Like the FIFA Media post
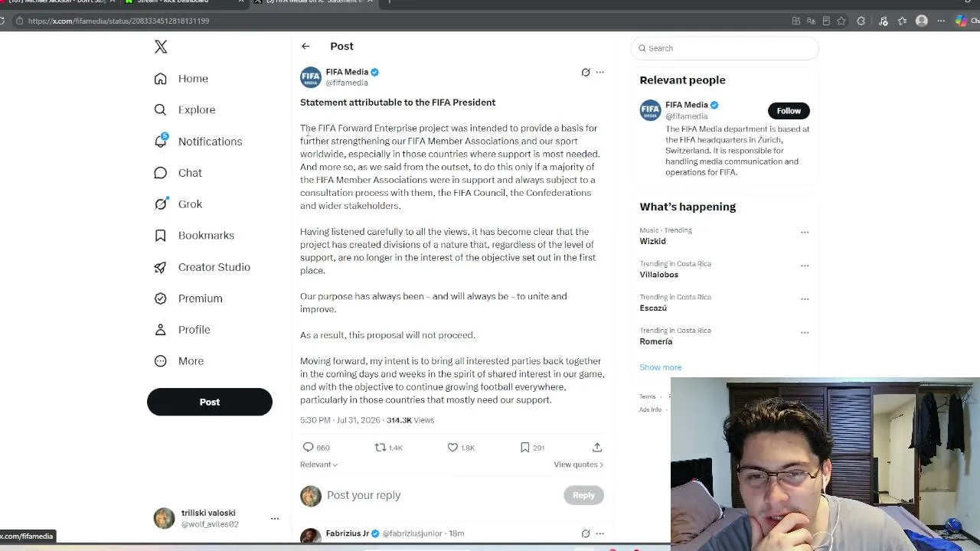 point(452,447)
